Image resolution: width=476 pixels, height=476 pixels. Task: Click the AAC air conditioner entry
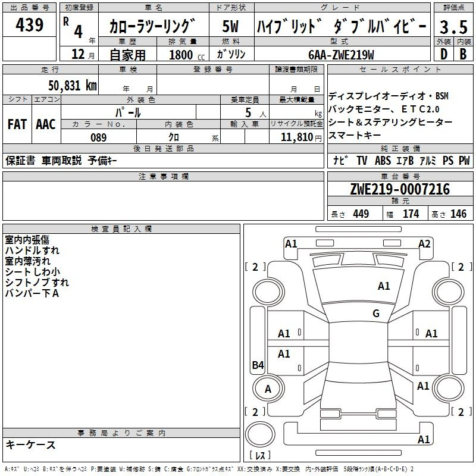pyautogui.click(x=46, y=124)
